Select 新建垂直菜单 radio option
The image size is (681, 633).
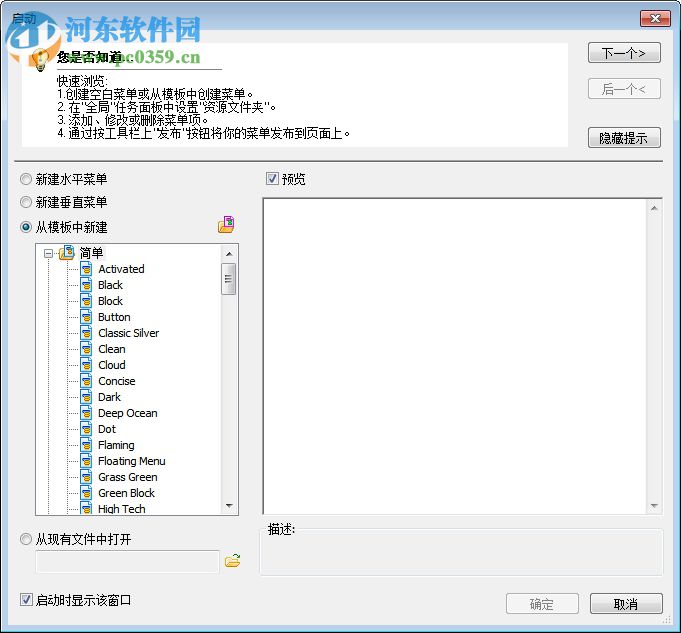(26, 202)
